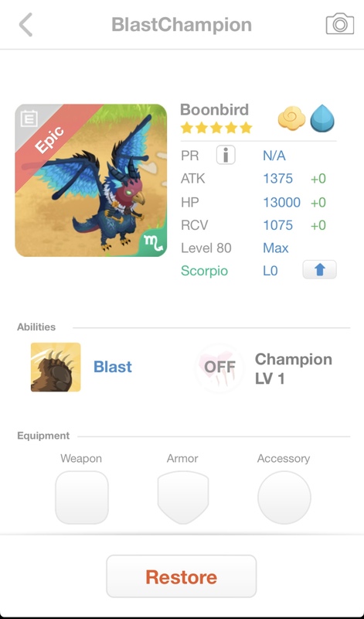Open the empty Armor slot
Viewport: 364px width, 619px height.
click(182, 498)
